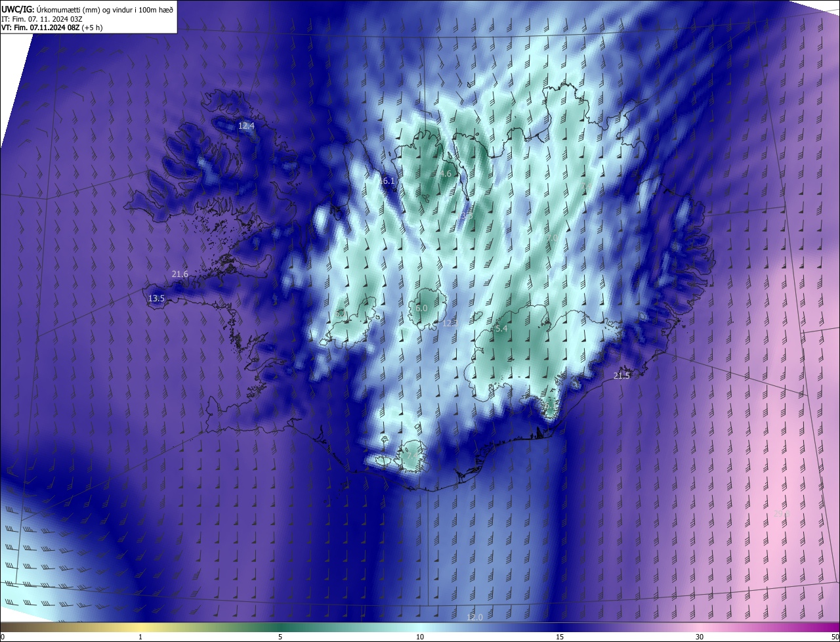Click the color bar tick label 30
Image resolution: width=840 pixels, height=642 pixels.
pyautogui.click(x=700, y=637)
